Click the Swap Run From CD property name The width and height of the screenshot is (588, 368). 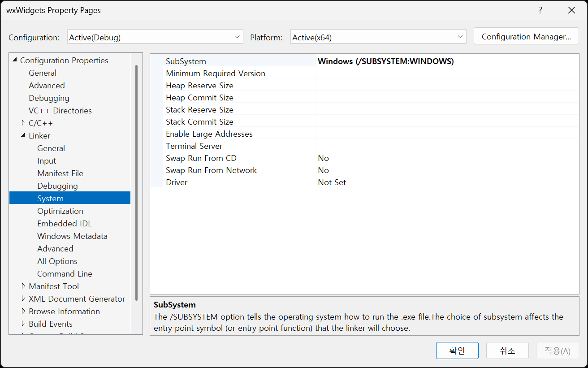click(x=201, y=158)
